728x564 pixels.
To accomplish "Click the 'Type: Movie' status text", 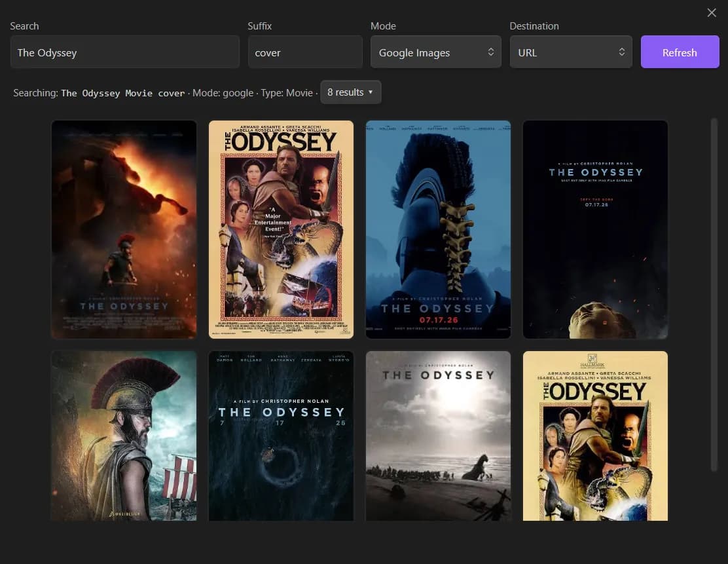I will 287,93.
